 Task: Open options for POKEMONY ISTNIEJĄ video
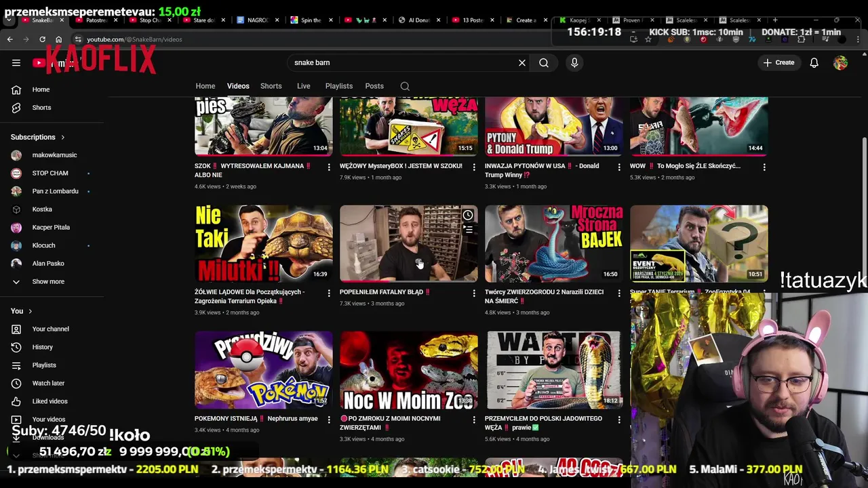point(329,420)
